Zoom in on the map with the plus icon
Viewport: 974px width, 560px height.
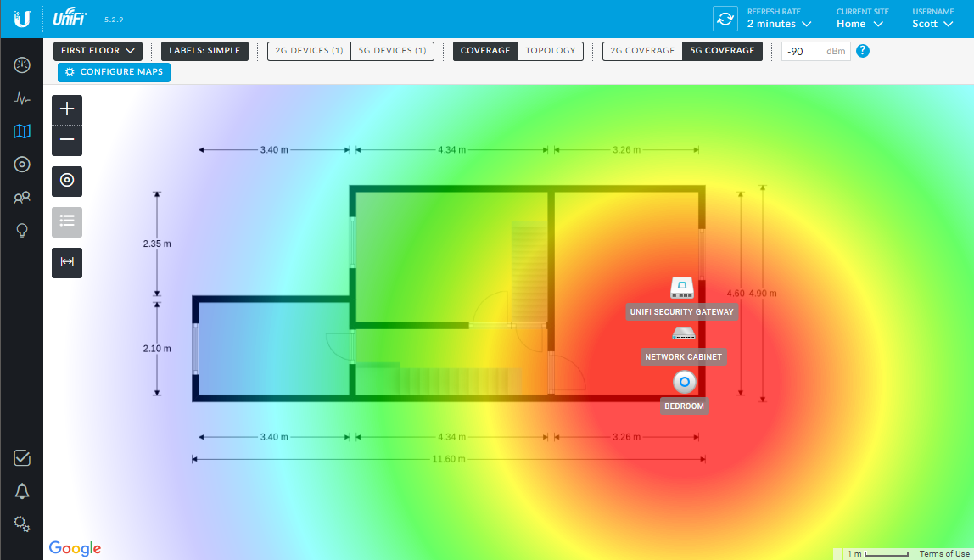click(66, 109)
